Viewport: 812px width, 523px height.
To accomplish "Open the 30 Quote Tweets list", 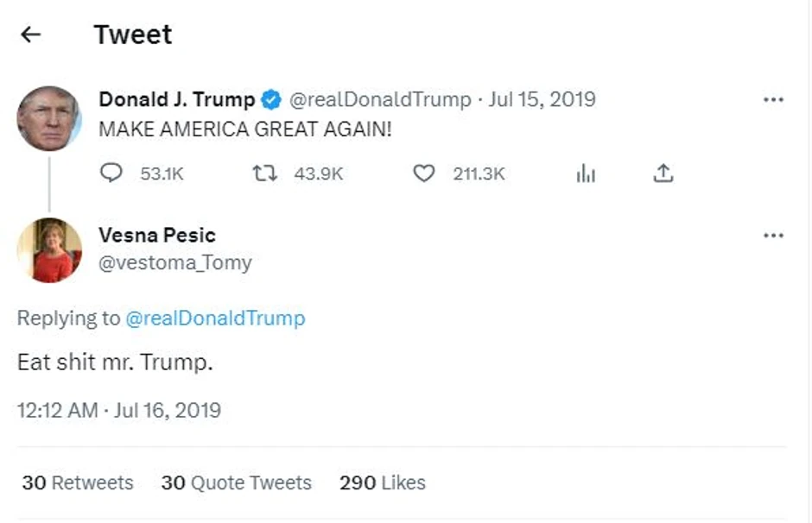I will point(237,482).
